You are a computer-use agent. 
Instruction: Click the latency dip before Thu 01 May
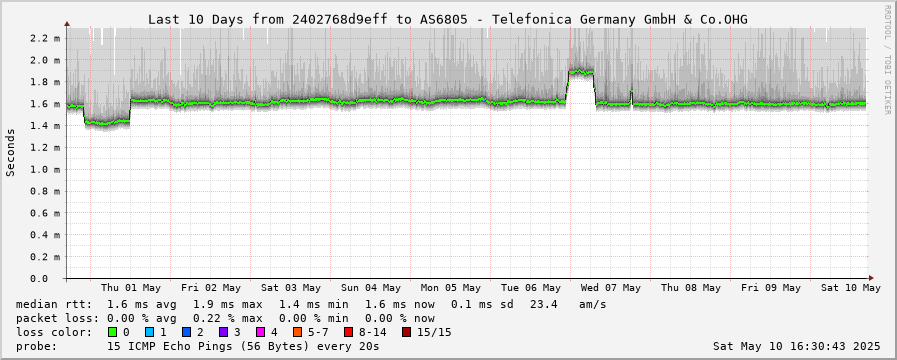(107, 122)
